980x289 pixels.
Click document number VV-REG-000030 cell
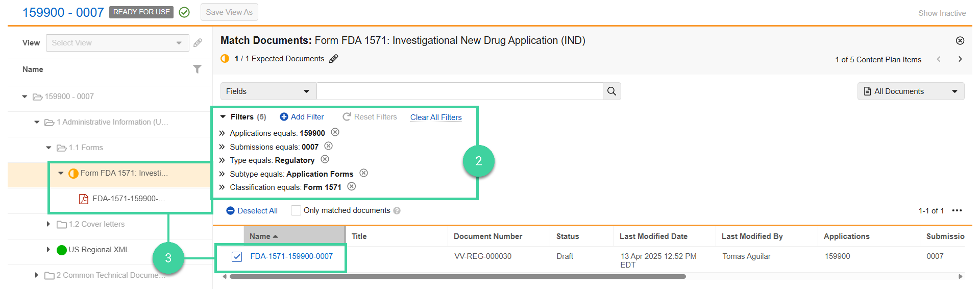483,256
